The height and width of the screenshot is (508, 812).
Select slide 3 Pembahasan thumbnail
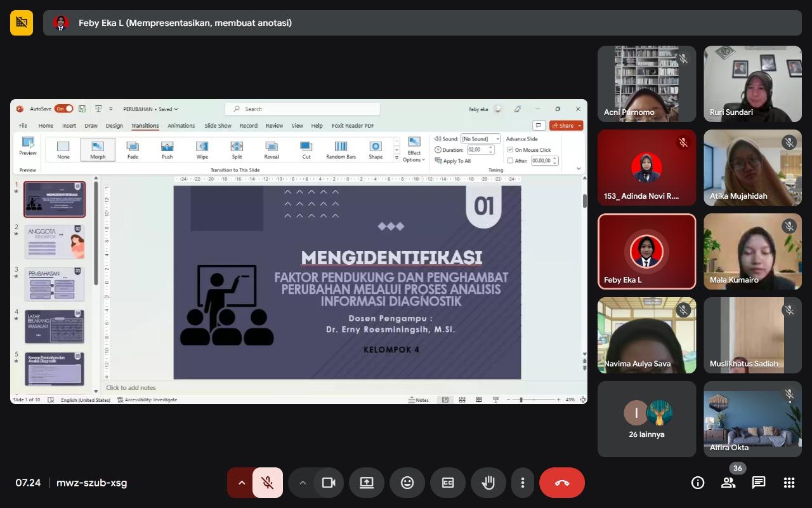tap(55, 284)
